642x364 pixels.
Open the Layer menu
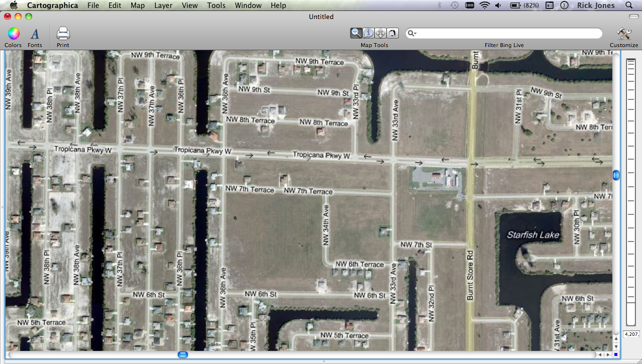coord(163,6)
